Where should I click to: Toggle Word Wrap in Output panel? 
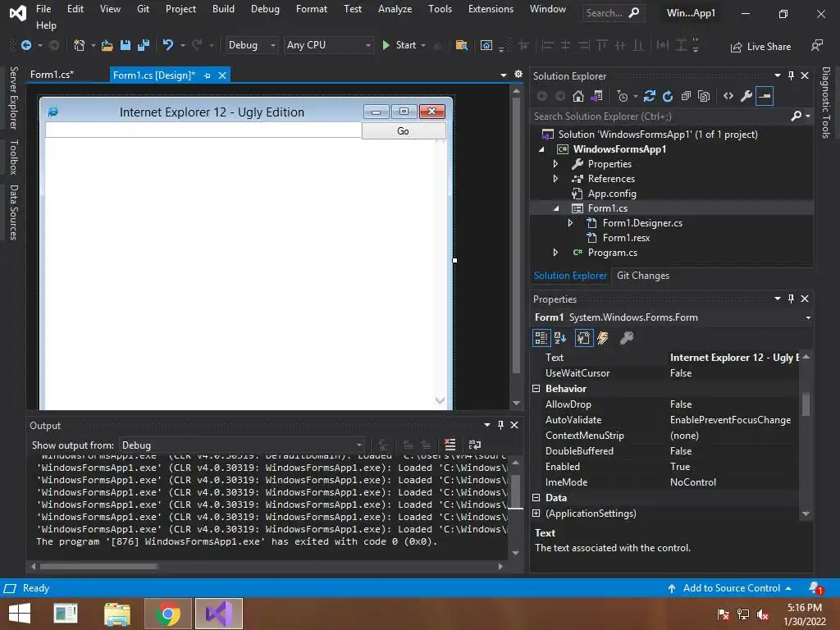475,445
